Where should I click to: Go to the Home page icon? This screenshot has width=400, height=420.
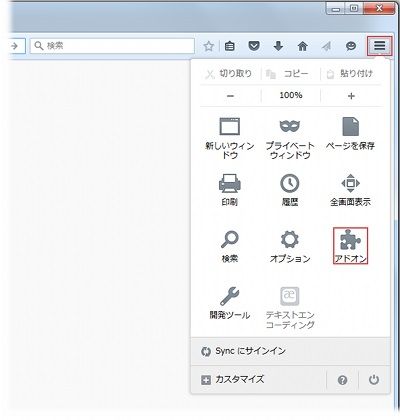[303, 46]
